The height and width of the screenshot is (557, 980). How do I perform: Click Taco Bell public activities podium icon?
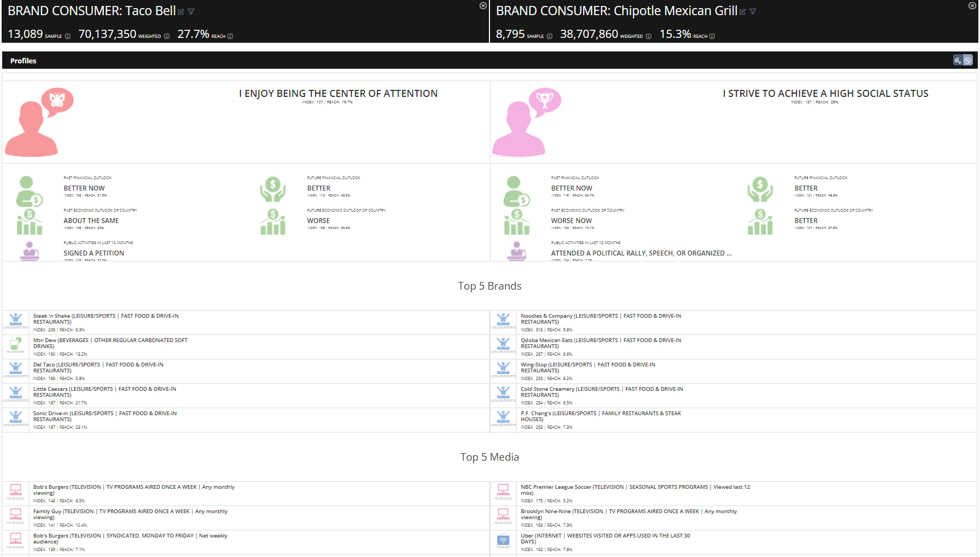point(29,251)
